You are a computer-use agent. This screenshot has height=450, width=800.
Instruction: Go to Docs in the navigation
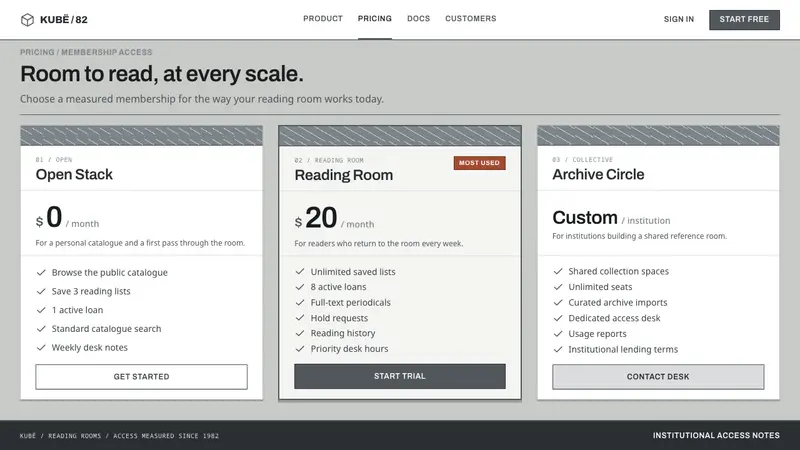418,19
